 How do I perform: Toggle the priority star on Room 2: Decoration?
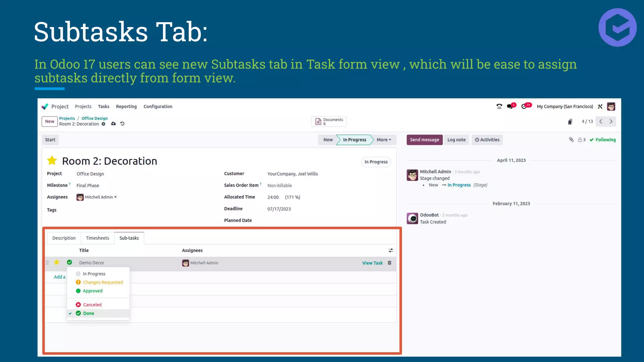tap(52, 161)
